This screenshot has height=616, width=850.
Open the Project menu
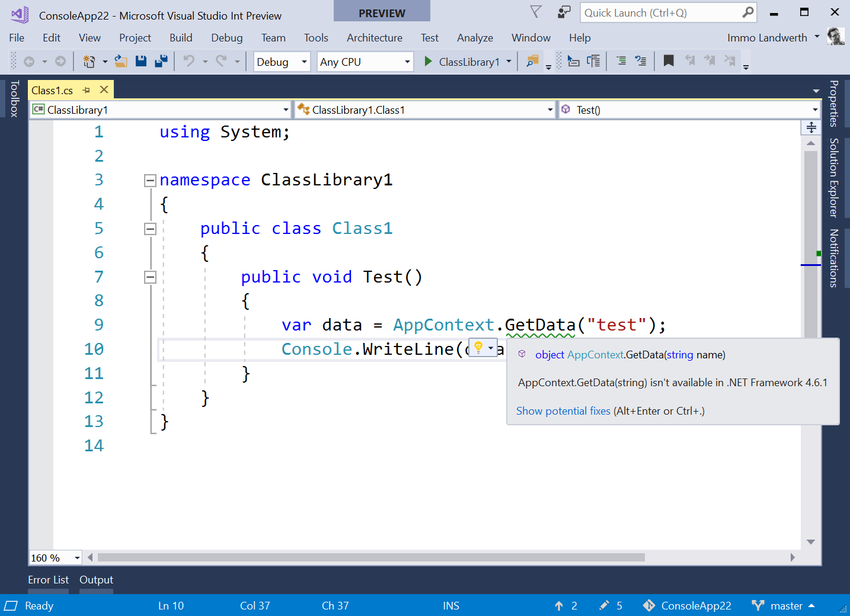coord(135,37)
